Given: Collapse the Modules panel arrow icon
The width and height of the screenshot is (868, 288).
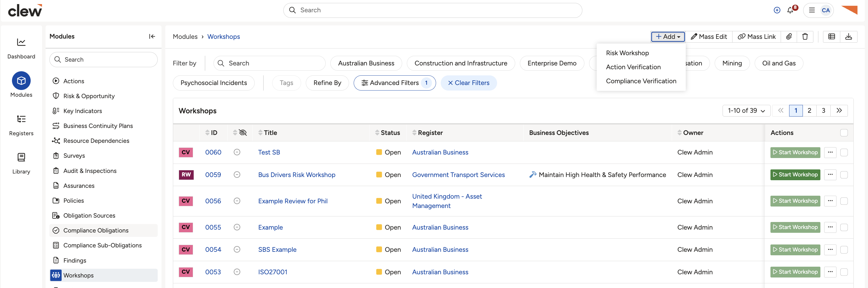Looking at the screenshot, I should (152, 37).
